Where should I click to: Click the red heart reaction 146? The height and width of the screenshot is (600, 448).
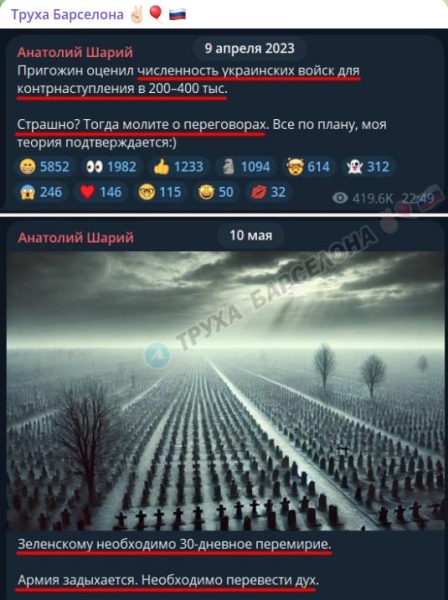pyautogui.click(x=101, y=192)
